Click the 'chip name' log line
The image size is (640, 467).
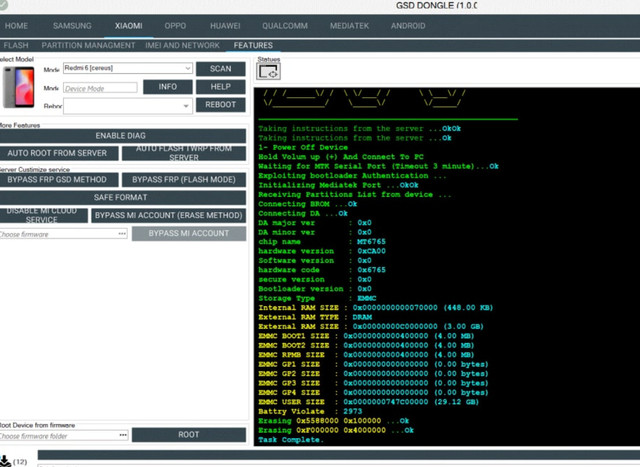pyautogui.click(x=322, y=242)
